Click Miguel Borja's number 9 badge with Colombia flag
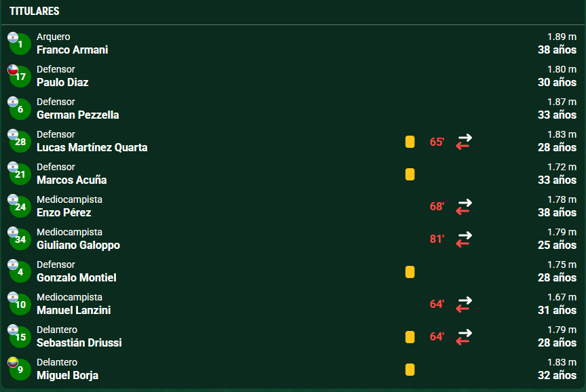Image resolution: width=586 pixels, height=392 pixels. click(x=20, y=369)
